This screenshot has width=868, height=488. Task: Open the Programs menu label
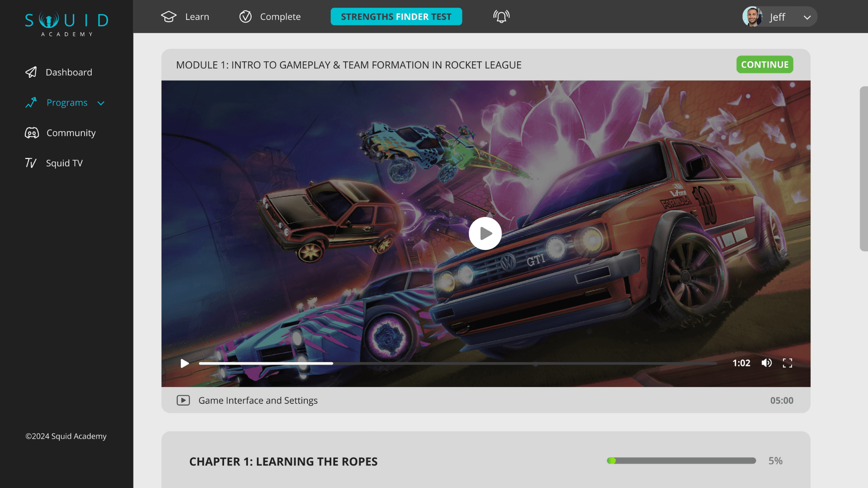point(67,103)
